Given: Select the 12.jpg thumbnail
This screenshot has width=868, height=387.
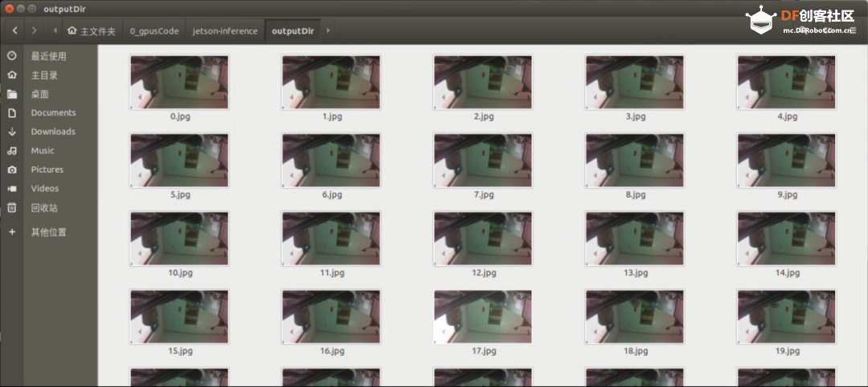Looking at the screenshot, I should 483,238.
